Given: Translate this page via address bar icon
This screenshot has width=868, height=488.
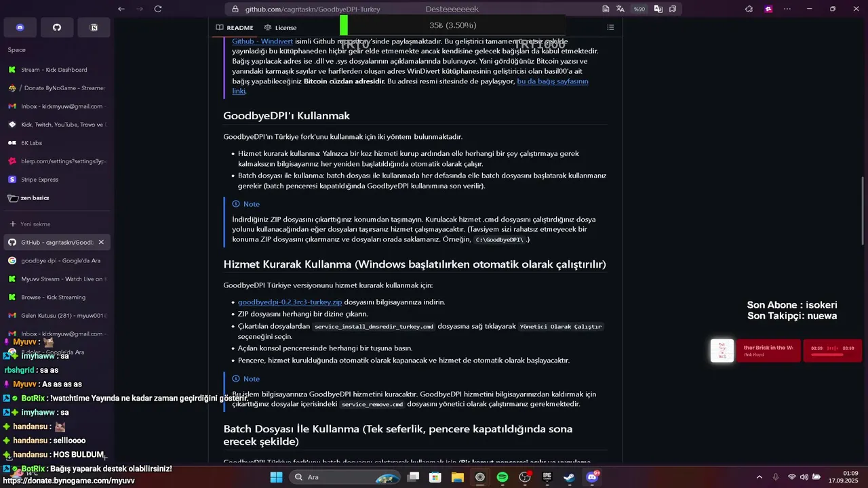Looking at the screenshot, I should coord(620,9).
